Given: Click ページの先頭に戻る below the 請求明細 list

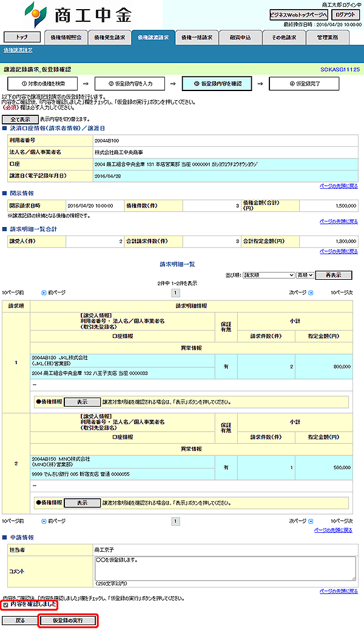Looking at the screenshot, I should tap(333, 530).
